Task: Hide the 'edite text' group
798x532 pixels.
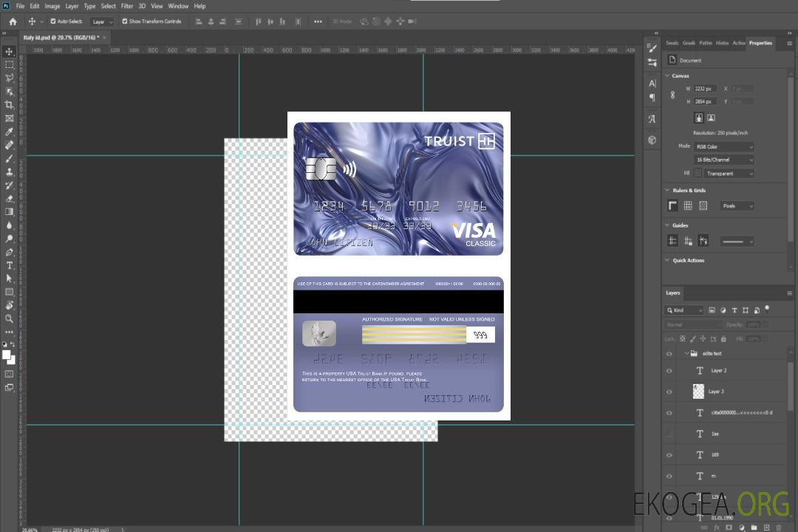Action: point(669,354)
